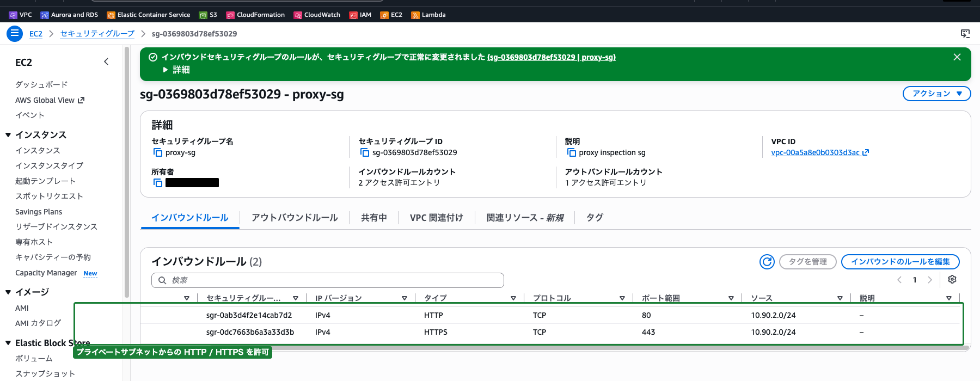
Task: Copy the security group name proxy-sg
Action: (158, 152)
